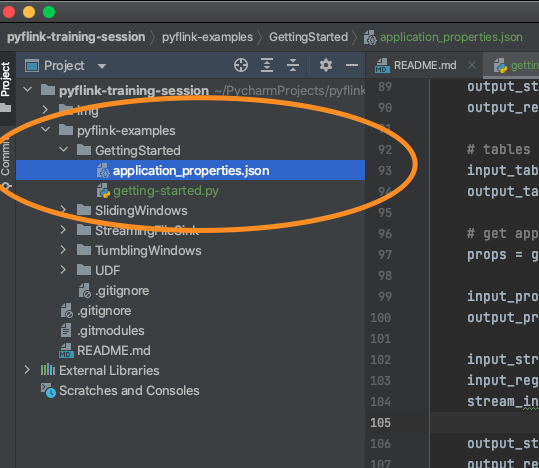Select getting-started.py in the tree
The image size is (539, 468).
[190, 191]
